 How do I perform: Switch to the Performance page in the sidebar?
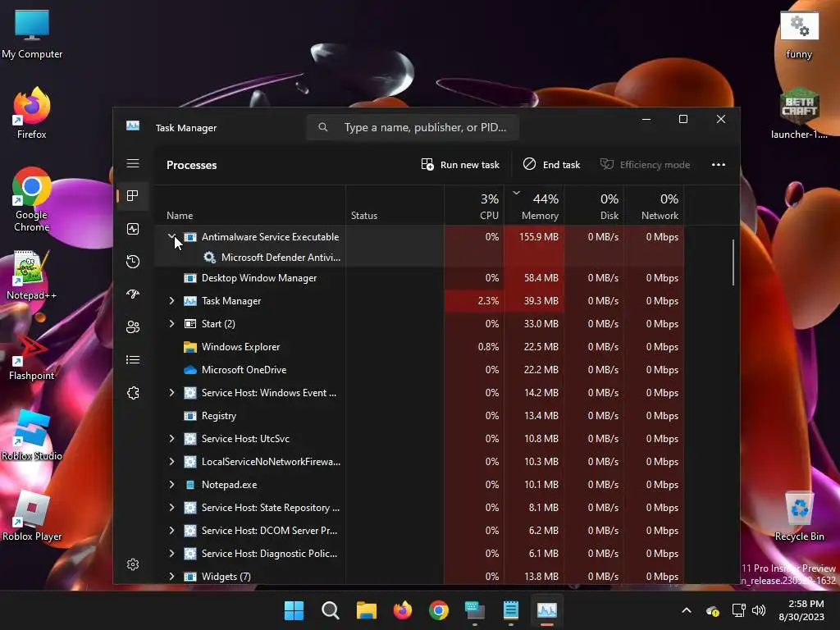point(133,229)
